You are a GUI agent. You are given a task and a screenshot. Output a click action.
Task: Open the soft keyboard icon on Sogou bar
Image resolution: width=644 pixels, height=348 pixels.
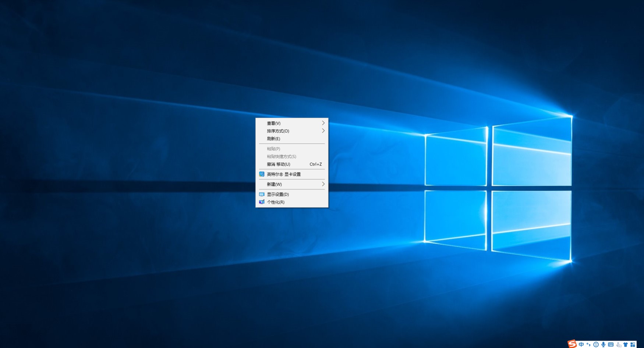[x=611, y=345]
